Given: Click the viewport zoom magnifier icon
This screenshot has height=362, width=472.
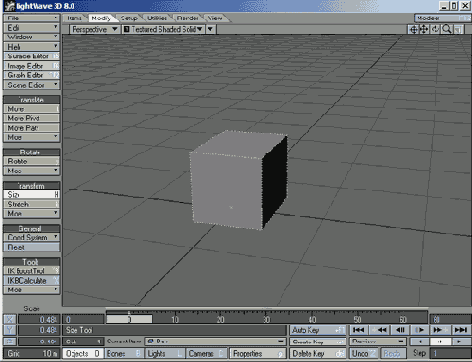Looking at the screenshot, I should point(446,29).
